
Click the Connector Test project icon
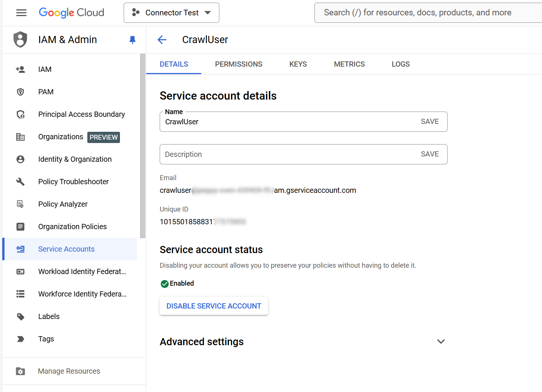pos(136,13)
